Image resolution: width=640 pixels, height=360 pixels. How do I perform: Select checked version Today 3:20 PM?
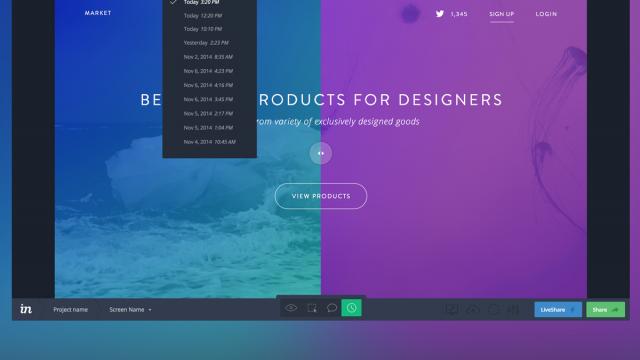(x=202, y=2)
